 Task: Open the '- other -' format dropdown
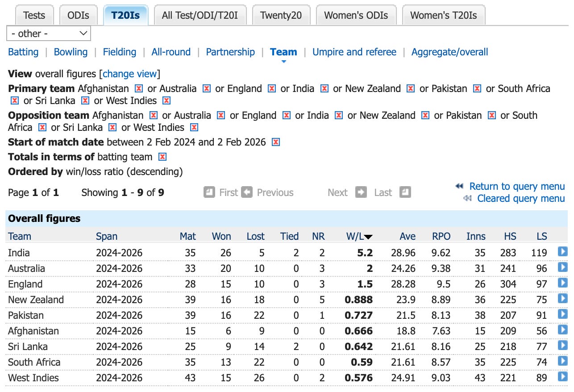pyautogui.click(x=49, y=33)
